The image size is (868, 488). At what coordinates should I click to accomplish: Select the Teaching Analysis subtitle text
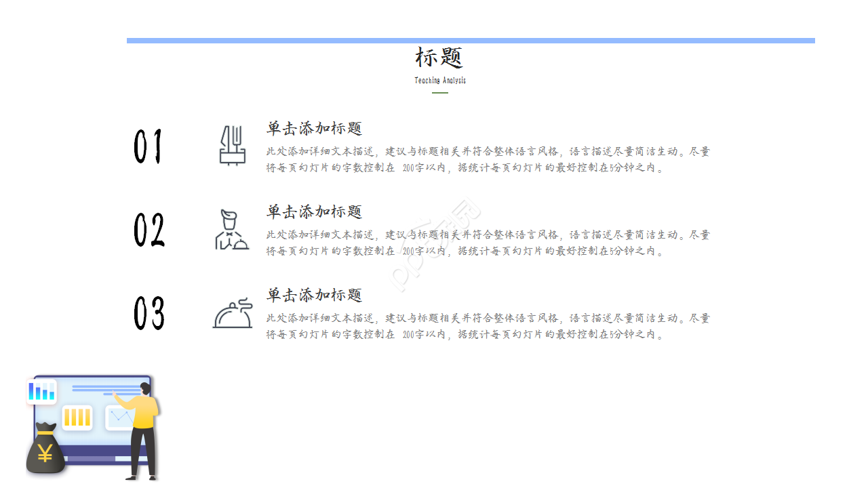[440, 81]
